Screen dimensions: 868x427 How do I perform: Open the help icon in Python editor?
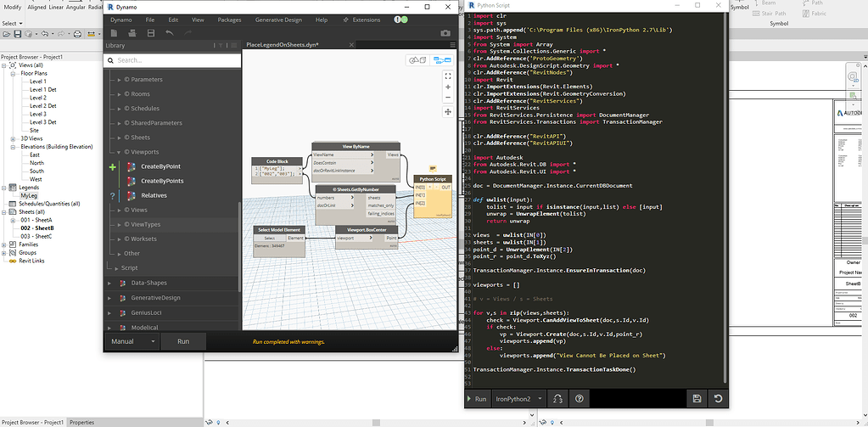coord(579,398)
